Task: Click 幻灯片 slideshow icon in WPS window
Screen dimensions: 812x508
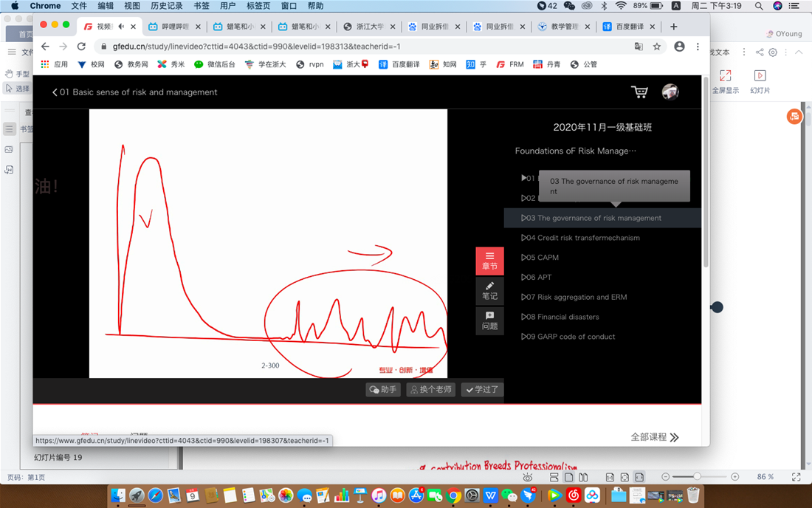Action: (x=760, y=81)
